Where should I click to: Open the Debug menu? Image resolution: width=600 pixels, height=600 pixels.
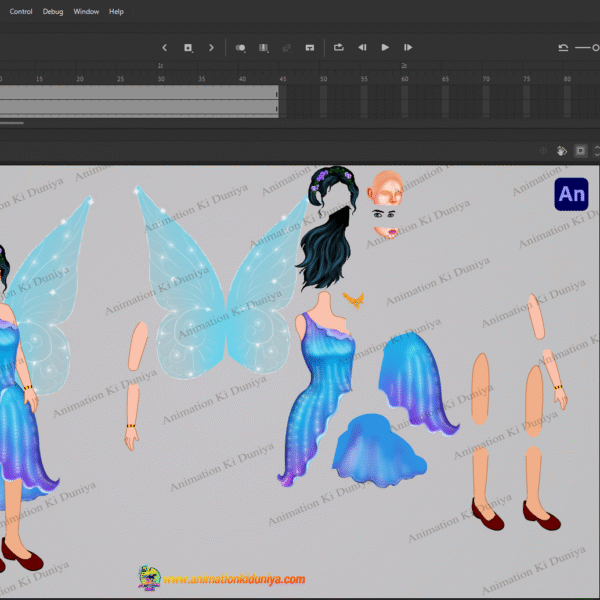[53, 11]
